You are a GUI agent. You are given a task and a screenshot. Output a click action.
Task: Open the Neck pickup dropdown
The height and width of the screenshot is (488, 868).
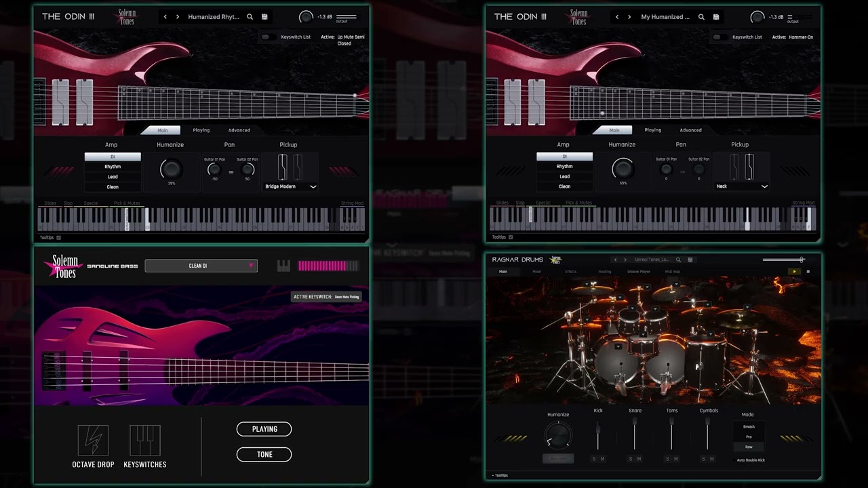[741, 186]
